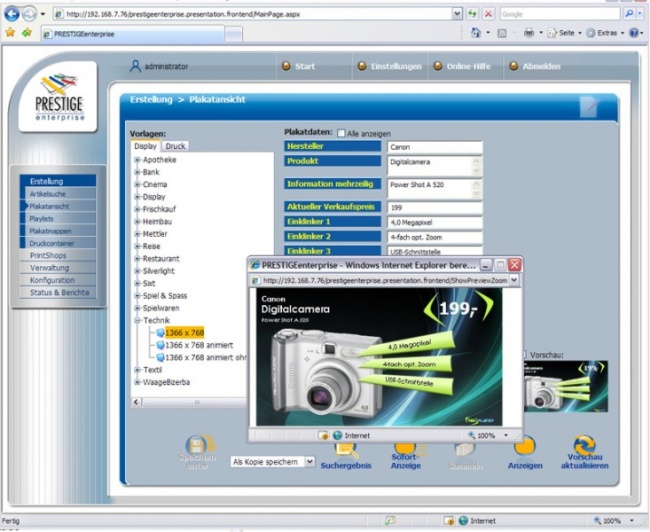Click the Favorites star icon
Screen dimensions: 650x532
(10, 33)
